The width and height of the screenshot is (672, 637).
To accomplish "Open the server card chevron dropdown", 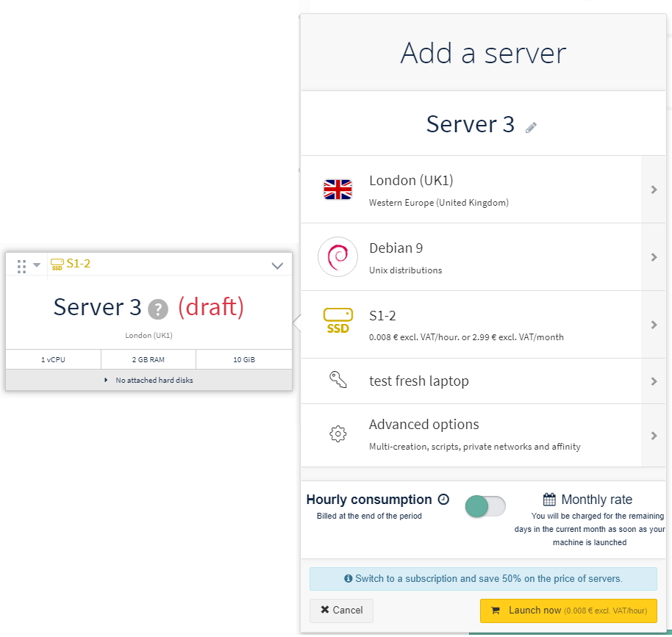I will pyautogui.click(x=277, y=265).
